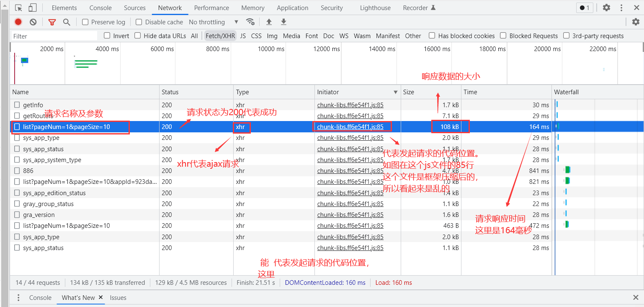
Task: Open the DevTools three-dot menu
Action: [621, 8]
